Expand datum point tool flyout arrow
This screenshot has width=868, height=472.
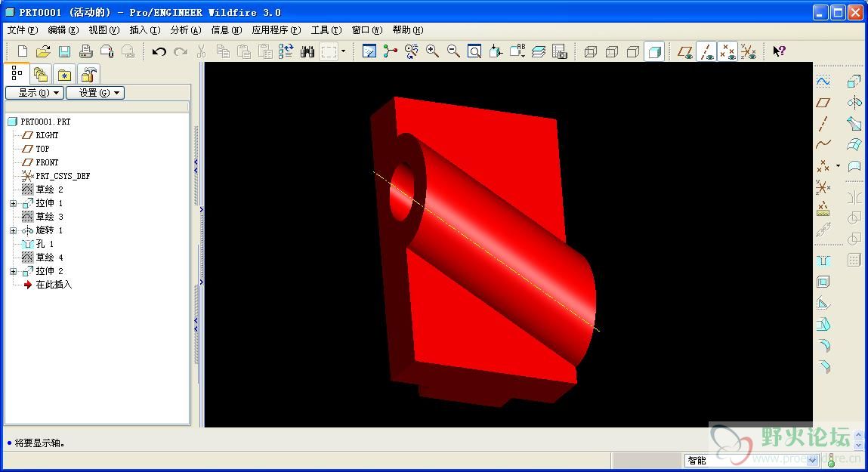tap(838, 166)
